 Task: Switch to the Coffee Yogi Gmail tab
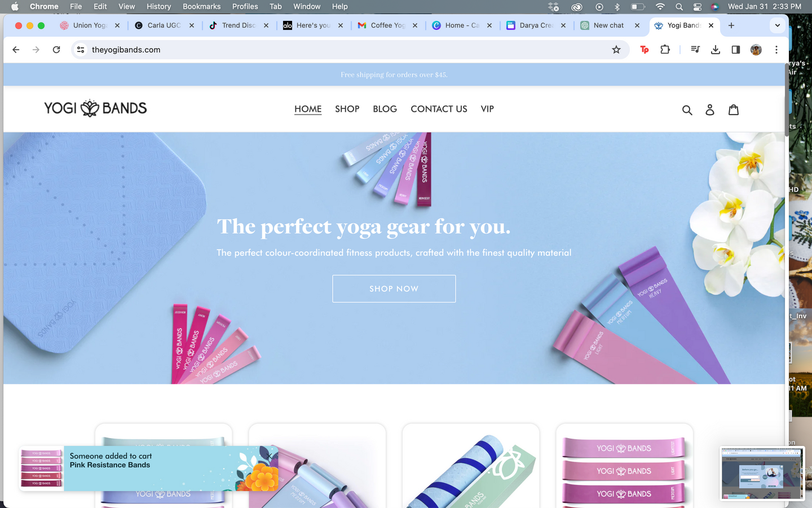[387, 25]
